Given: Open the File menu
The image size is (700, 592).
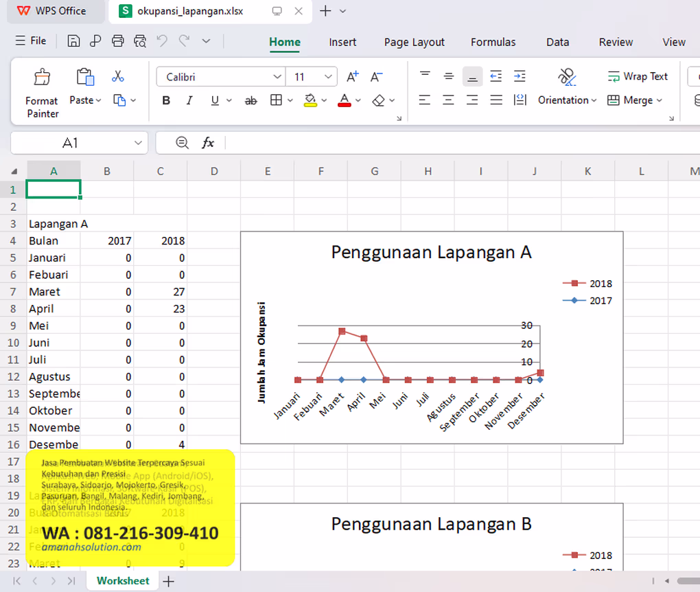Looking at the screenshot, I should click(31, 41).
